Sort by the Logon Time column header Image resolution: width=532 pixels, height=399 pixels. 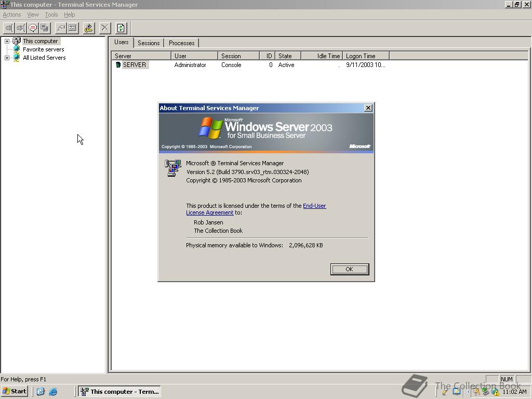(366, 56)
